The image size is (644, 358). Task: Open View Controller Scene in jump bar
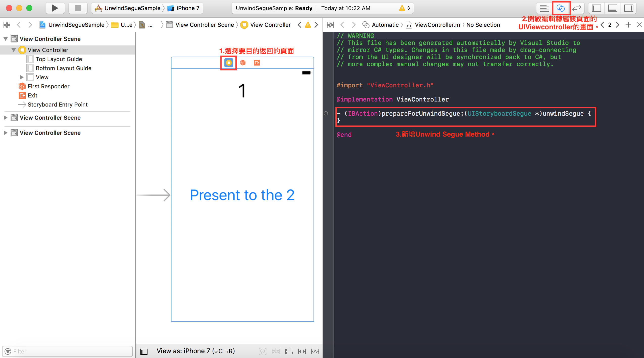point(200,25)
